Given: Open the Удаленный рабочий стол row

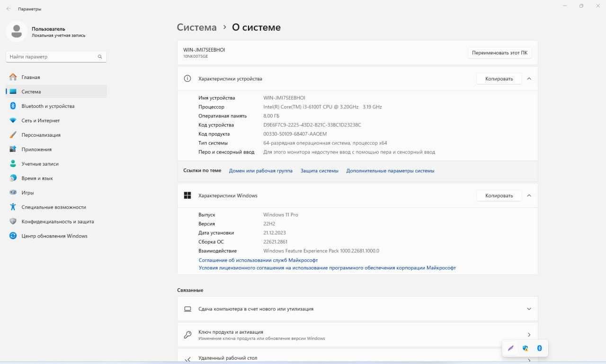Looking at the screenshot, I should pos(357,356).
